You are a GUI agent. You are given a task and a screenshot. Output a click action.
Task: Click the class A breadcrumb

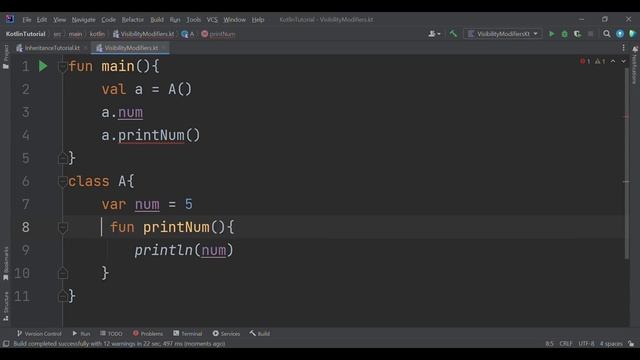coord(188,34)
